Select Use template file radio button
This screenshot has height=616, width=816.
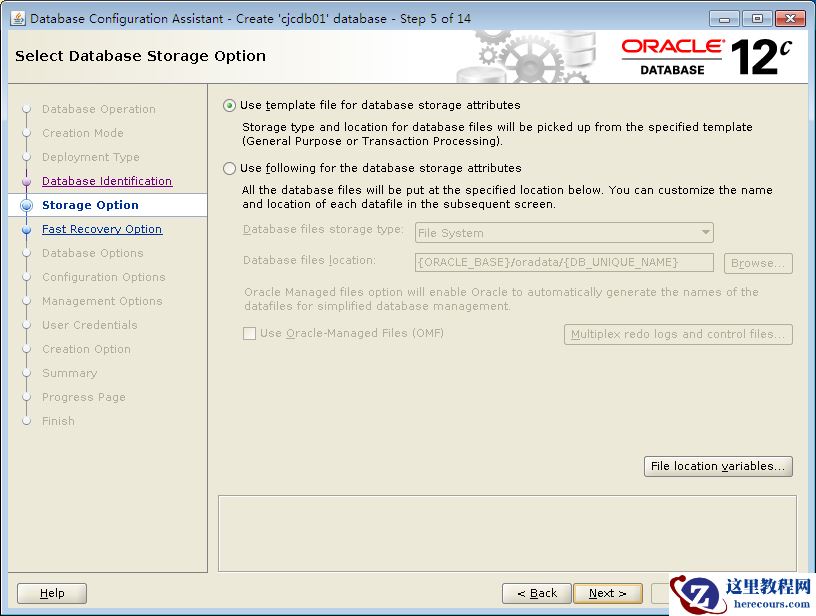click(229, 106)
